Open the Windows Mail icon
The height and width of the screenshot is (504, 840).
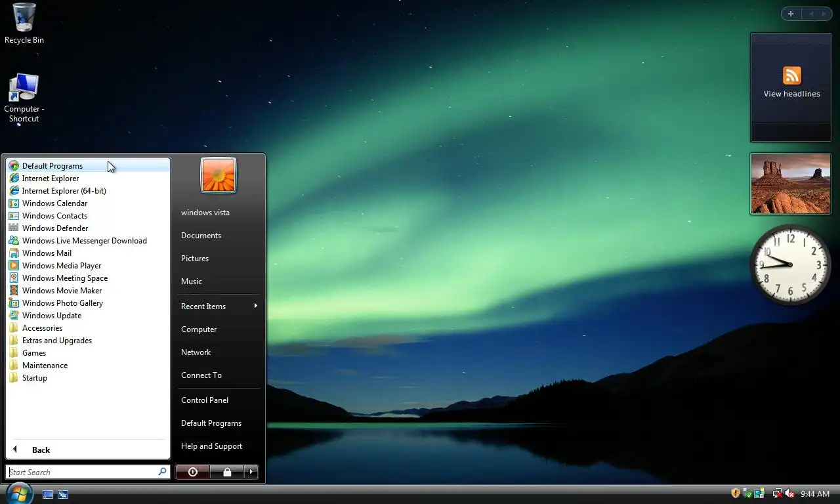14,253
